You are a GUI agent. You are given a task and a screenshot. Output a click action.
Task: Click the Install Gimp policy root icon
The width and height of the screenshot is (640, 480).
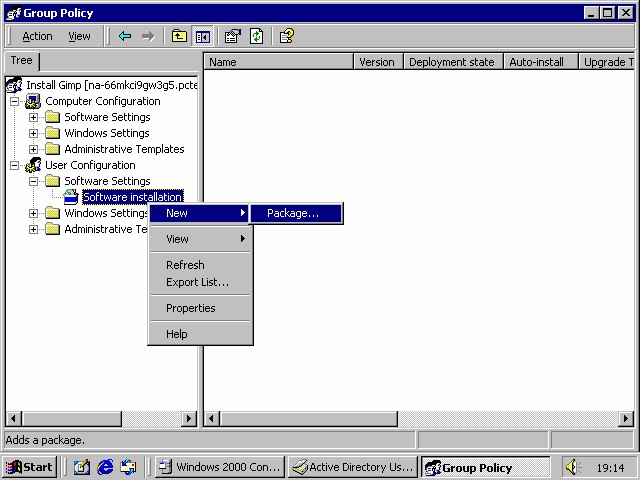point(14,85)
